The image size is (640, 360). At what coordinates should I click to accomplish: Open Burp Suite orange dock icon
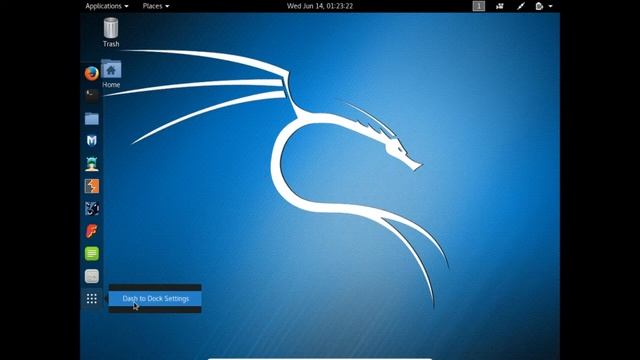click(x=92, y=186)
